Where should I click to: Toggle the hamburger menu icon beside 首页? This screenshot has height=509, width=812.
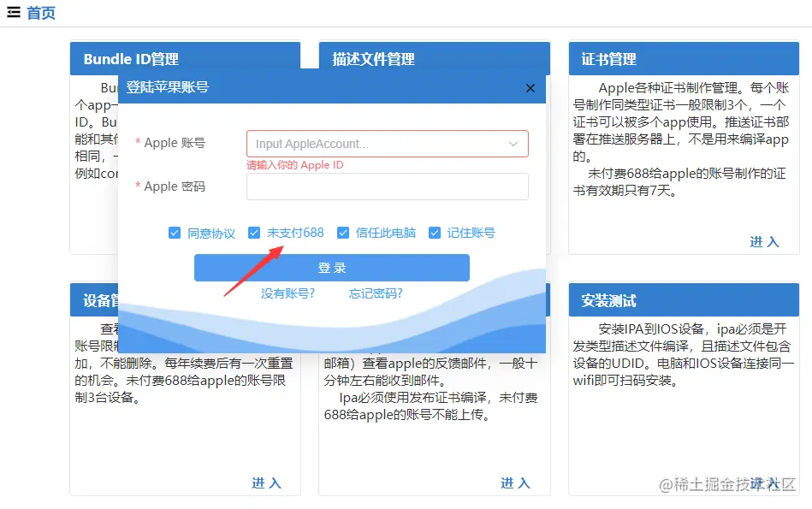(14, 13)
